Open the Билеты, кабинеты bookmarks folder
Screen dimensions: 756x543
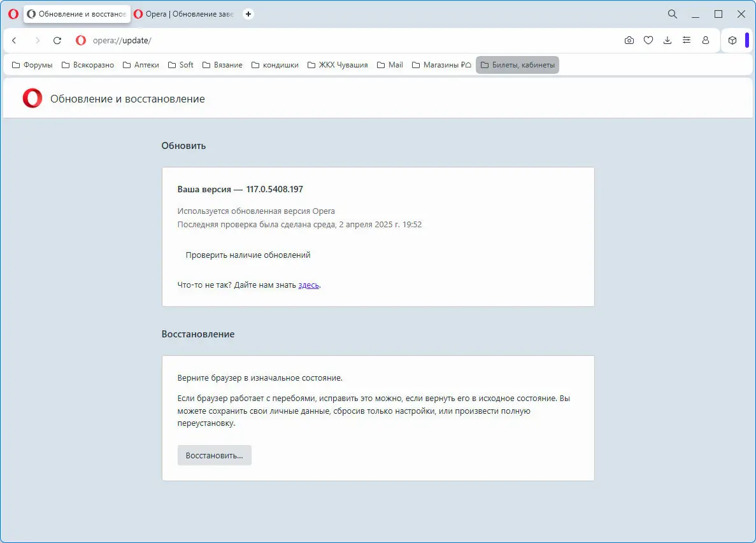[x=517, y=65]
